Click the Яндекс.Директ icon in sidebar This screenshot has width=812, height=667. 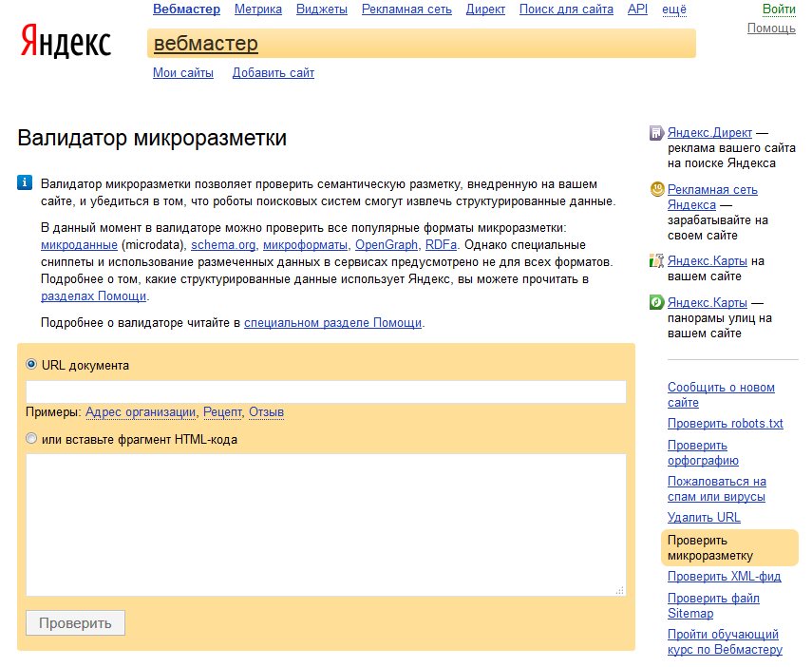(x=656, y=133)
